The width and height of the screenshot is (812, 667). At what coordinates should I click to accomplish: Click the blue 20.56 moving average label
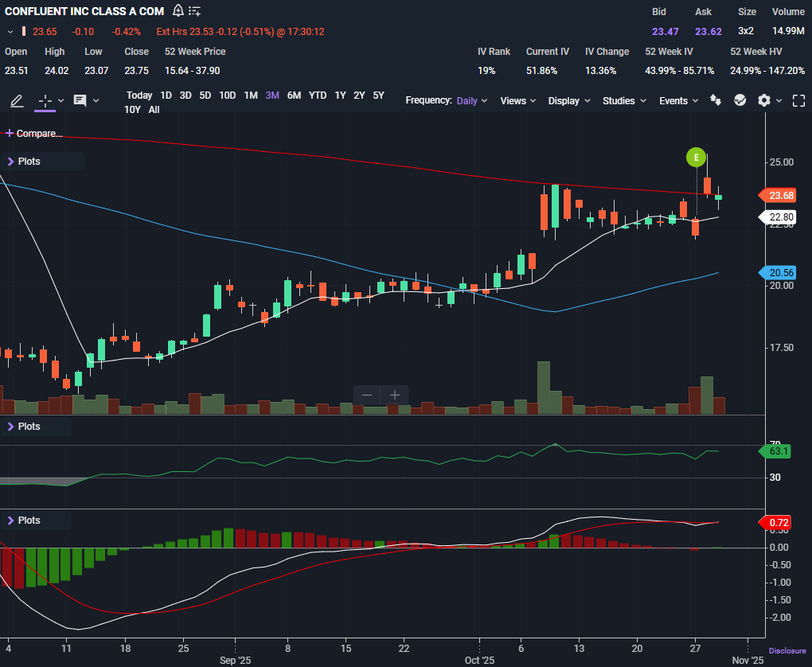tap(778, 272)
